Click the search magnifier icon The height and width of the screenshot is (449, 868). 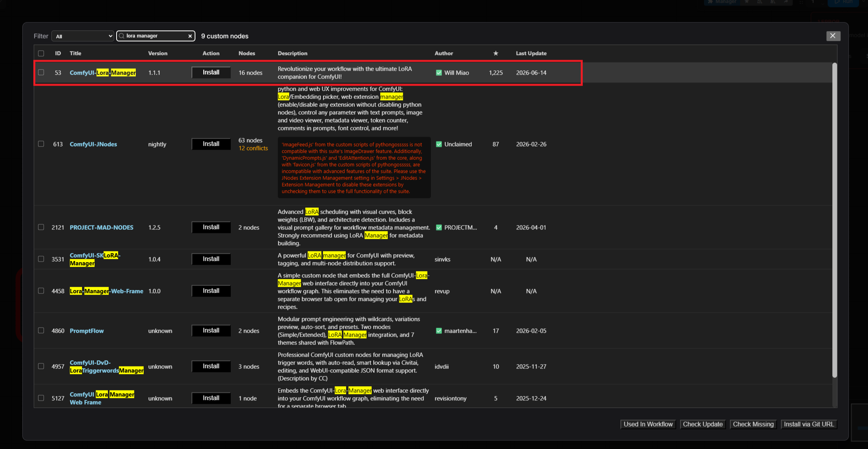[x=122, y=36]
